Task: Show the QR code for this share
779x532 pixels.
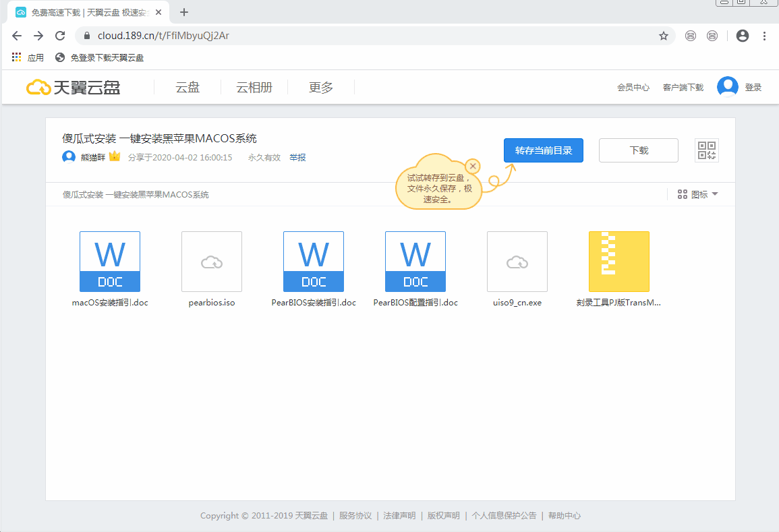Action: point(706,150)
